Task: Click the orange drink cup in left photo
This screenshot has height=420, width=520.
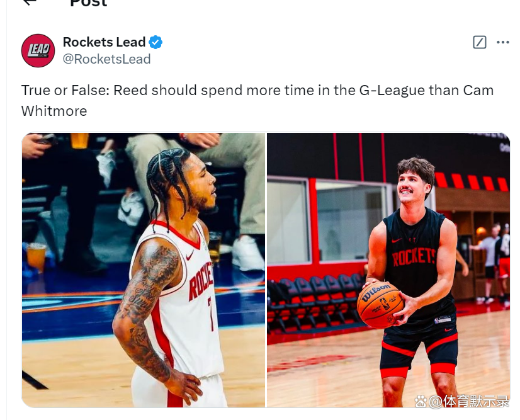Action: coord(37,255)
